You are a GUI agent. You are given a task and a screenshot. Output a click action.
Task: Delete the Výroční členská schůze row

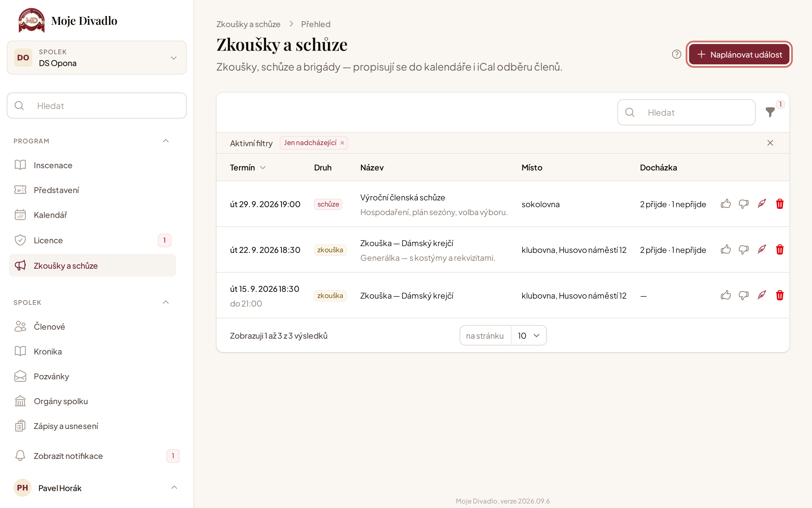click(780, 204)
